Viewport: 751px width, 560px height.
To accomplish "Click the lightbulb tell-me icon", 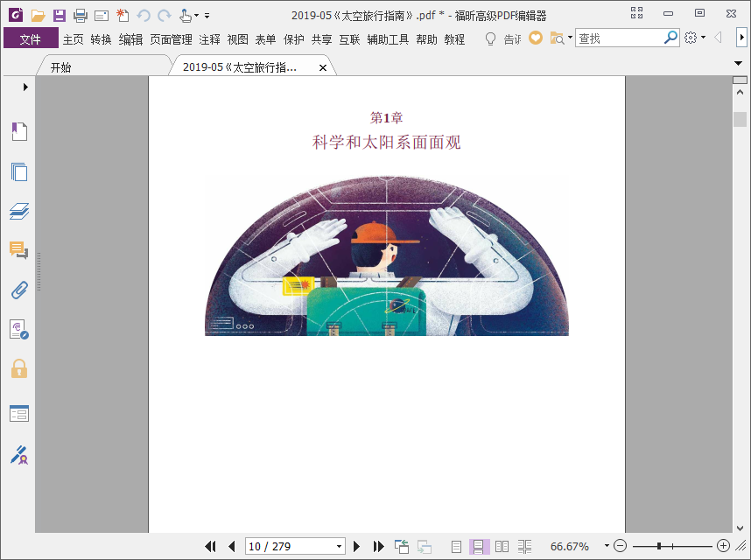I will coord(490,38).
